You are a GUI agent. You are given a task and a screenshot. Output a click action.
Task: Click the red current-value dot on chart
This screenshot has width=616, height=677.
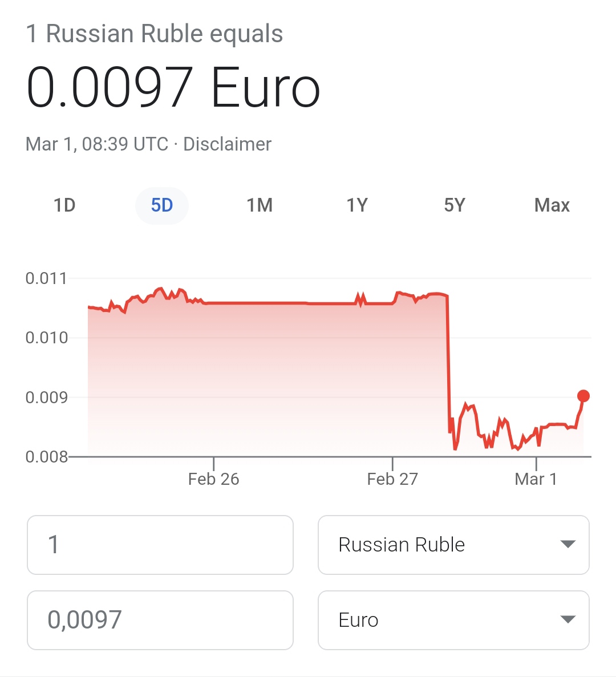583,396
